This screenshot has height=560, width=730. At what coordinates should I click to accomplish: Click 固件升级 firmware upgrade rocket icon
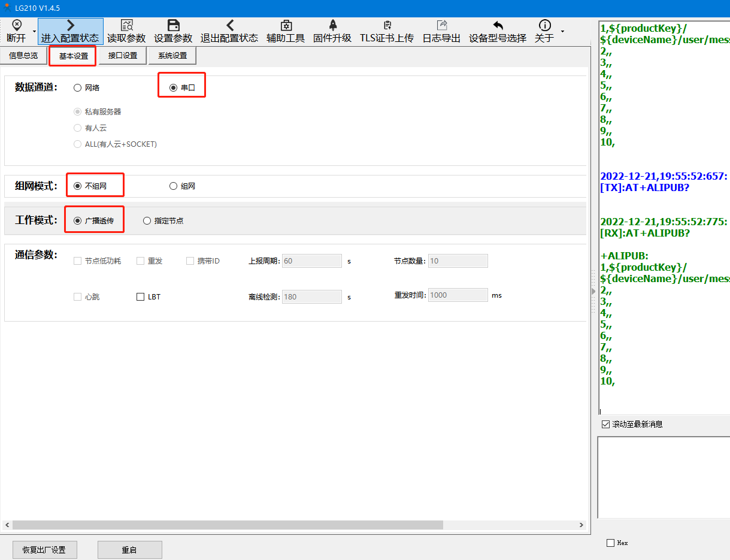point(332,25)
